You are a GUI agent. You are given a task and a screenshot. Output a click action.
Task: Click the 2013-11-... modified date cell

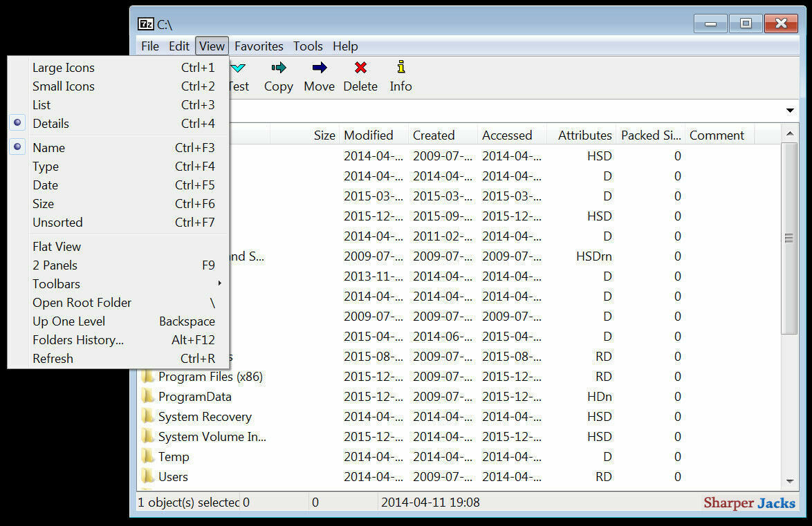pyautogui.click(x=373, y=276)
